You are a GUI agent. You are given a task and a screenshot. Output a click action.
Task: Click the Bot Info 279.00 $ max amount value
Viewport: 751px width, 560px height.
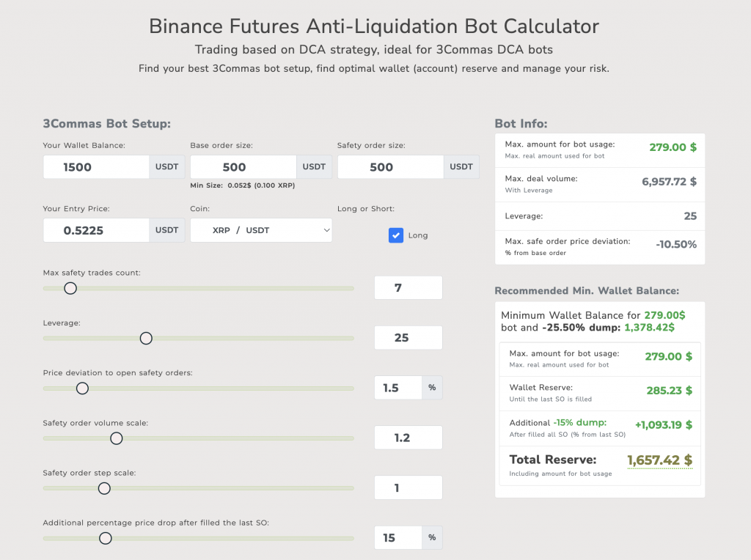pos(673,147)
